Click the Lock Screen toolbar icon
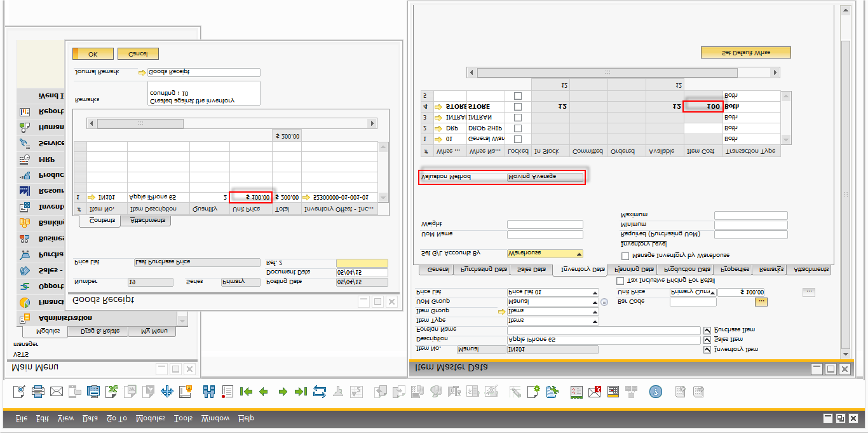 coord(186,391)
